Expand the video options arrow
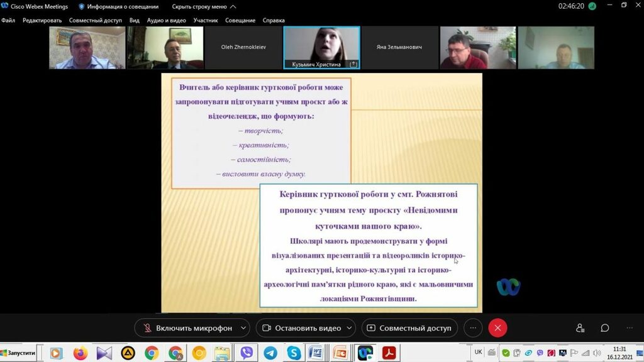Image resolution: width=644 pixels, height=362 pixels. (350, 328)
